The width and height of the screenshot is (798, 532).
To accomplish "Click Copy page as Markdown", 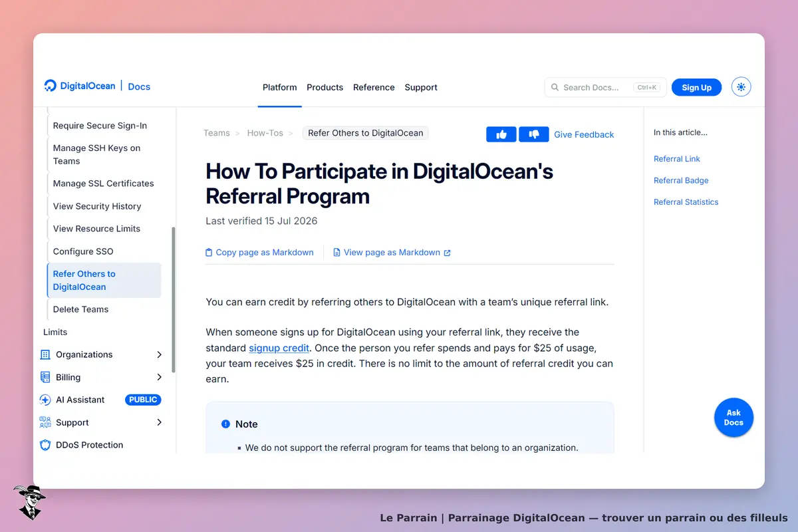I will [x=259, y=253].
